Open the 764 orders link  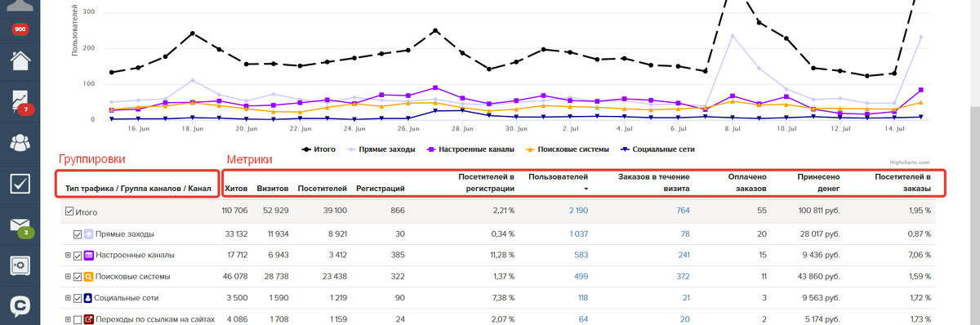point(683,211)
